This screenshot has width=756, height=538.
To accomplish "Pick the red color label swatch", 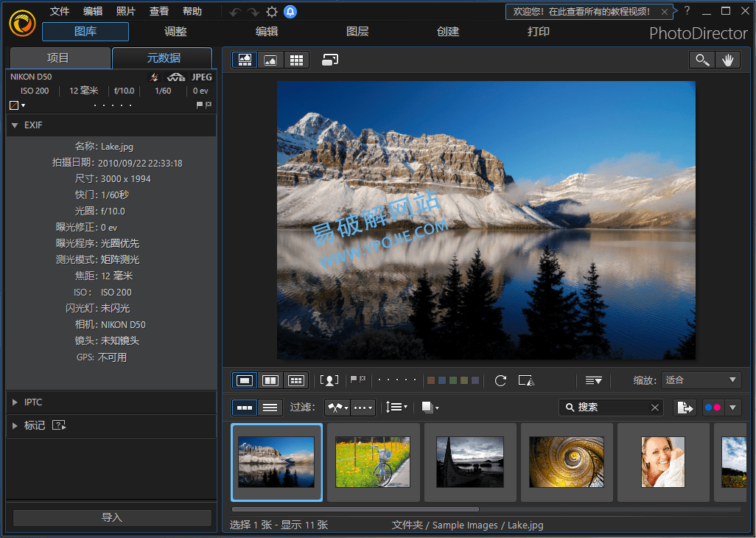I will [432, 380].
